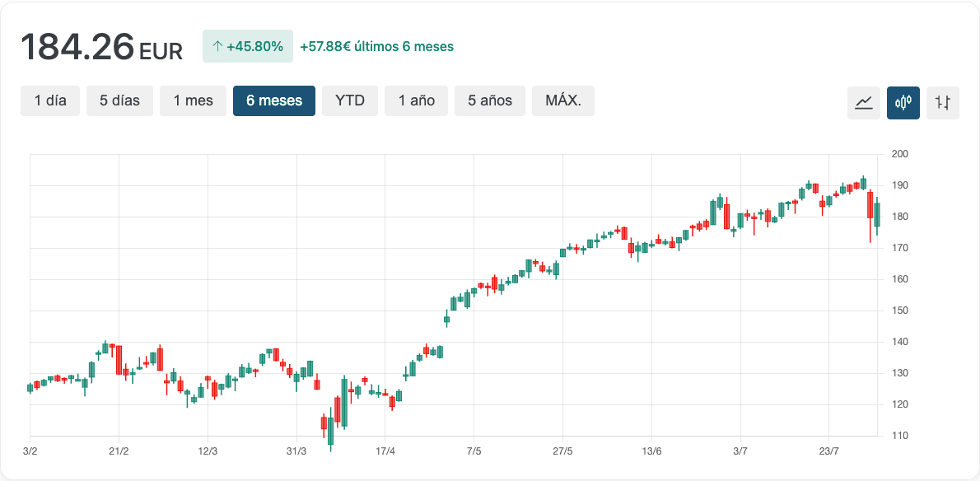Select the candlestick chart type icon
This screenshot has width=980, height=481.
(903, 103)
